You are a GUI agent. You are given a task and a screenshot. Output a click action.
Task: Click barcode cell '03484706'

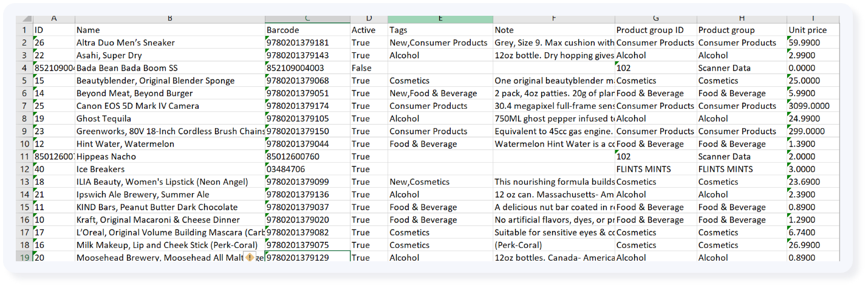(x=307, y=169)
